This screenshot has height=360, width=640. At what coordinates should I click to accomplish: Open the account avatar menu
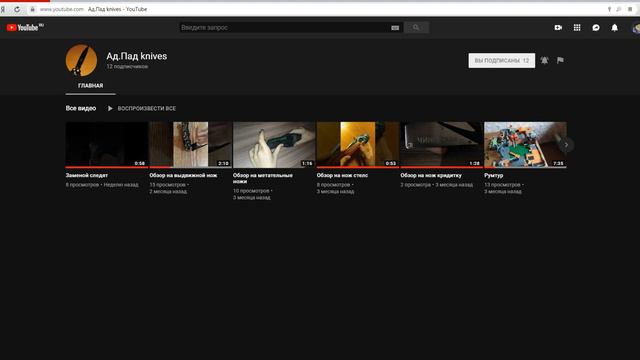pyautogui.click(x=636, y=28)
